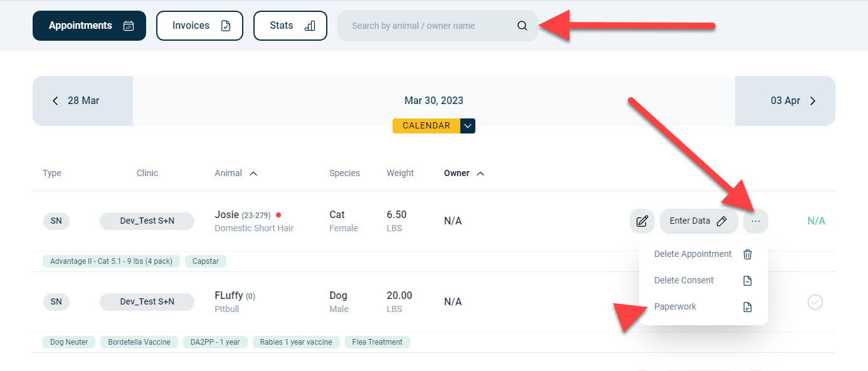Click the yellow CALENDAR label
The image size is (868, 371).
pos(426,126)
